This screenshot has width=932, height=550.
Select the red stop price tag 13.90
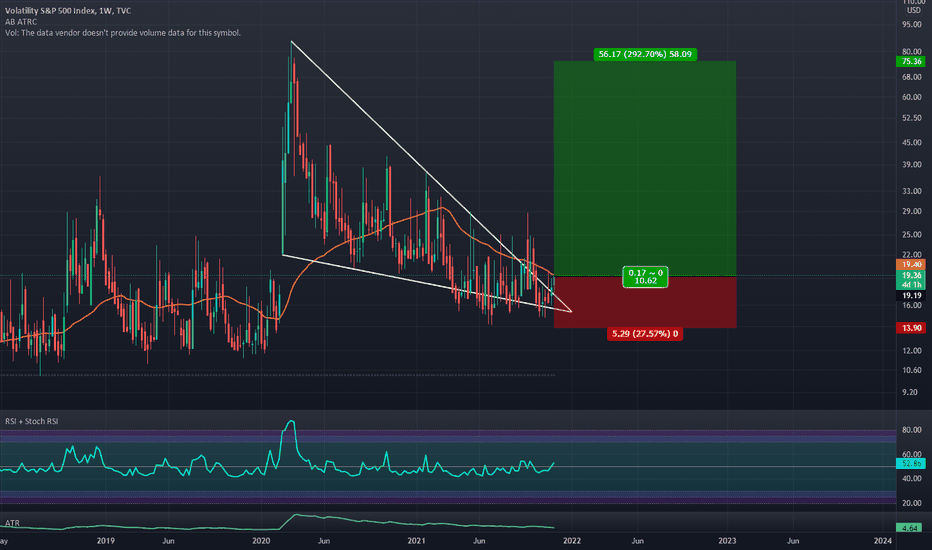911,328
